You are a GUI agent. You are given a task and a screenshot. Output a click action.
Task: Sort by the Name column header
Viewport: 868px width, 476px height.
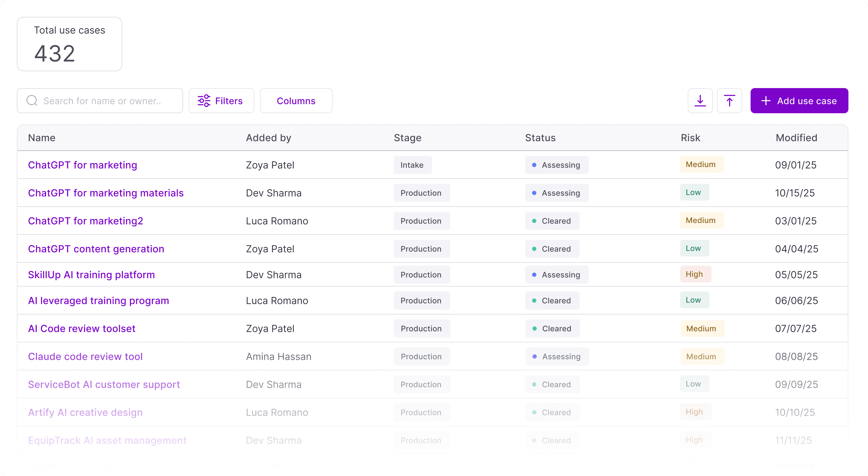click(x=42, y=137)
